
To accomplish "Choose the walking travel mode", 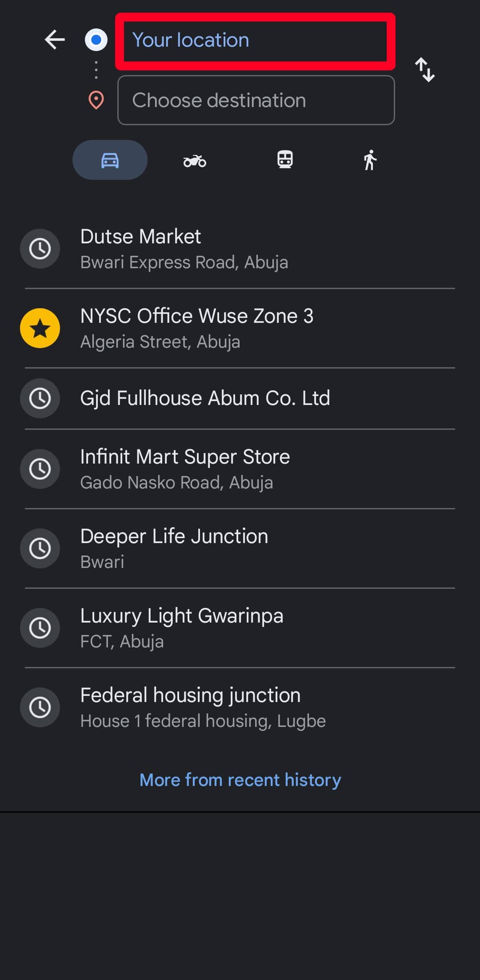I will [x=370, y=160].
